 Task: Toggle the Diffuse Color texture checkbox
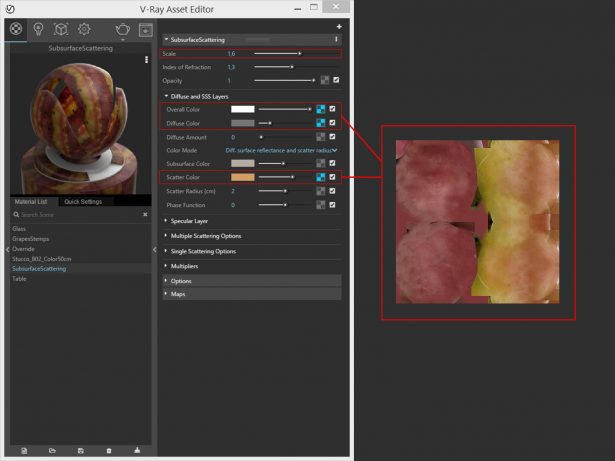[x=332, y=123]
